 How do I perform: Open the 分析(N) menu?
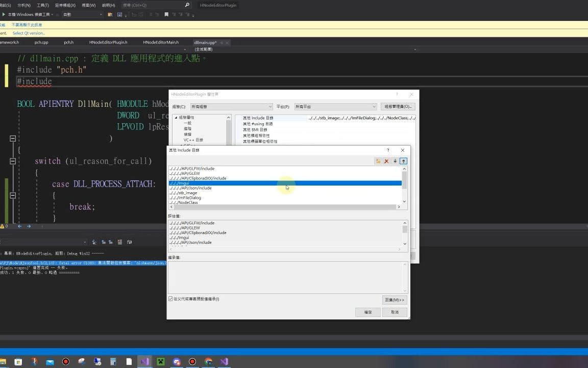pyautogui.click(x=24, y=5)
